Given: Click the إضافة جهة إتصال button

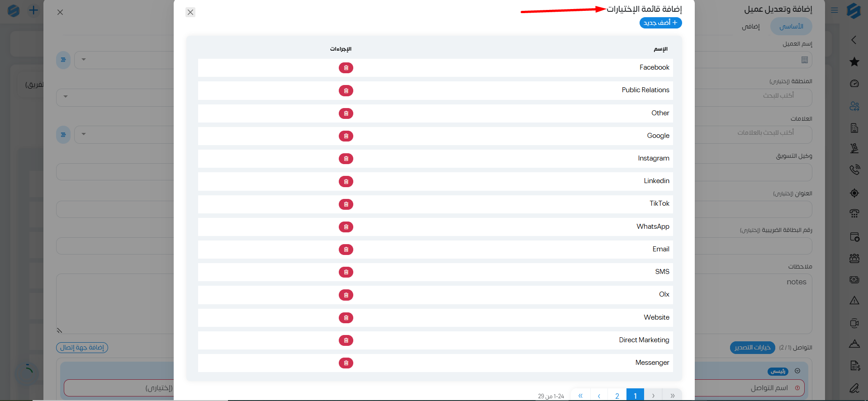Looking at the screenshot, I should [82, 347].
